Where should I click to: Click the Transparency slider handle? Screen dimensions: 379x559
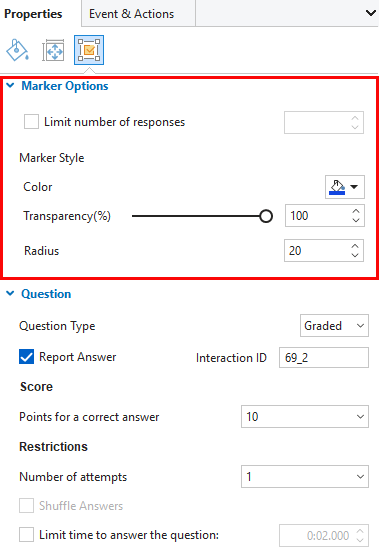coord(266,216)
